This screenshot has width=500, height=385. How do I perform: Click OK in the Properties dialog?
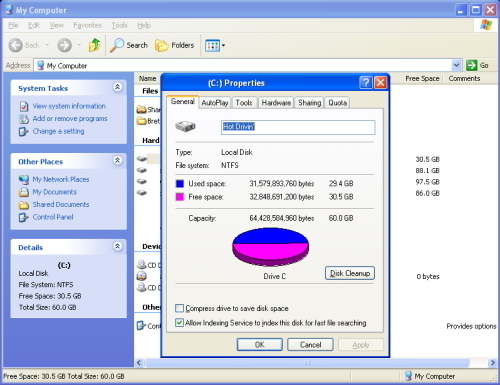[x=260, y=345]
